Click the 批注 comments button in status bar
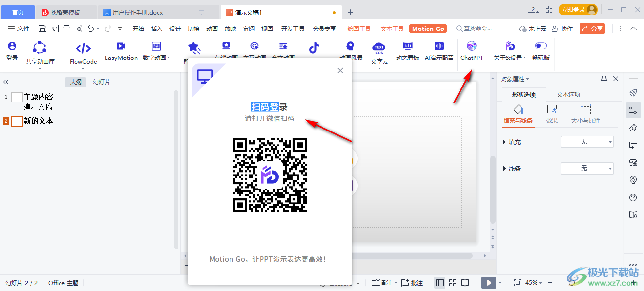The width and height of the screenshot is (644, 291). coord(413,283)
